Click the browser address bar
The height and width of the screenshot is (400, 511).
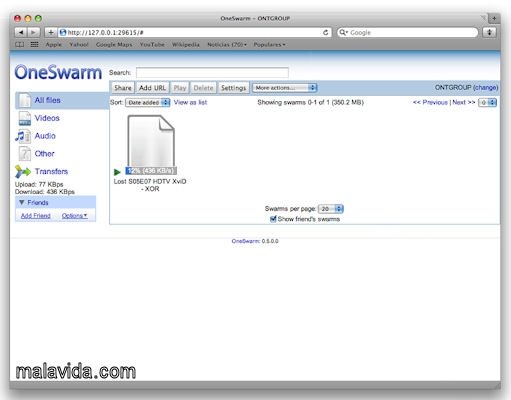pos(194,32)
